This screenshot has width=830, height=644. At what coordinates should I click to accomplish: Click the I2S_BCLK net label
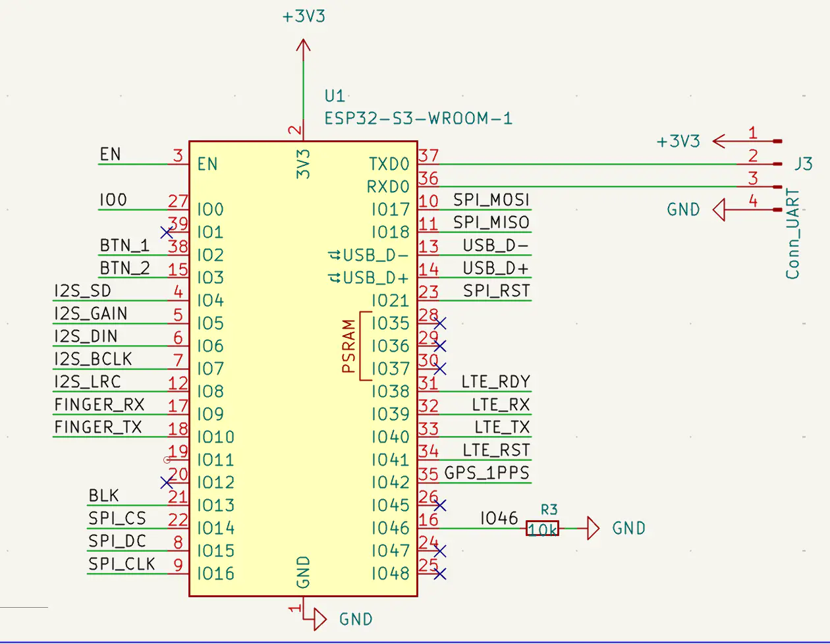click(x=93, y=359)
